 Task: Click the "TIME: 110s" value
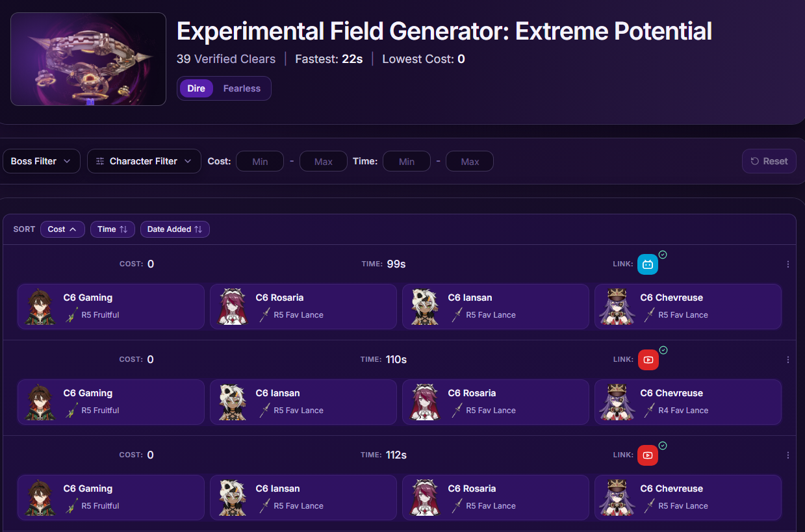click(x=384, y=360)
